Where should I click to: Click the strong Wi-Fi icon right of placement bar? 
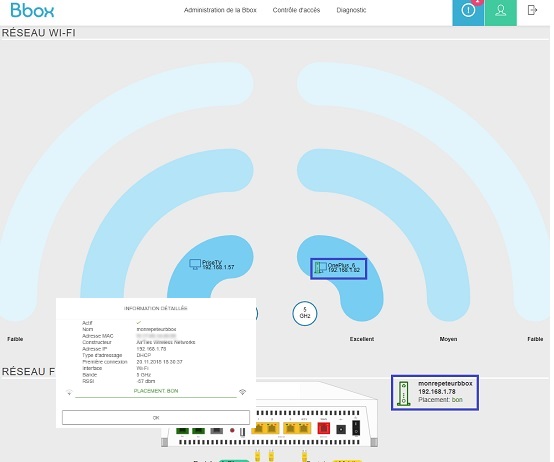(242, 392)
